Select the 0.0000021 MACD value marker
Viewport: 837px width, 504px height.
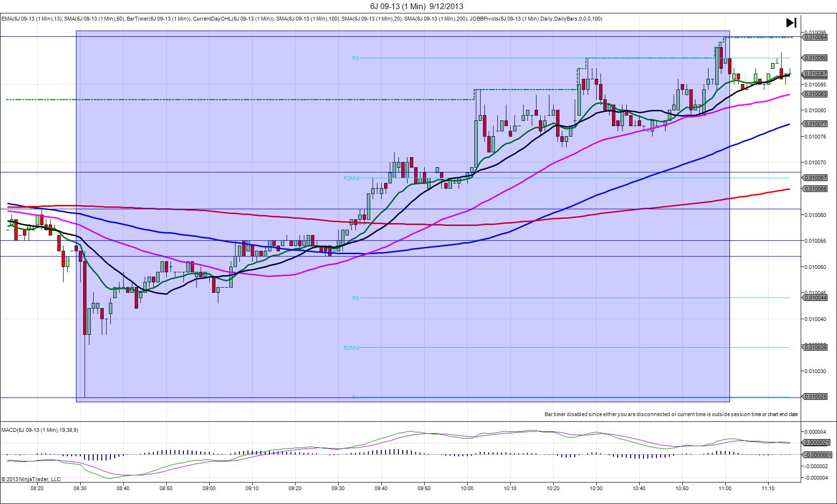point(816,442)
